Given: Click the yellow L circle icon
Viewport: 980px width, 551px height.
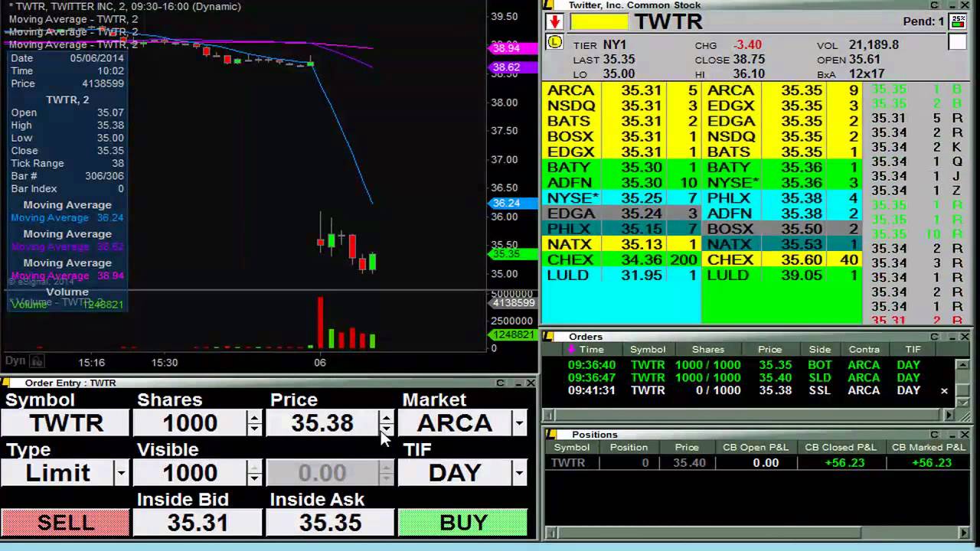Looking at the screenshot, I should [x=554, y=43].
